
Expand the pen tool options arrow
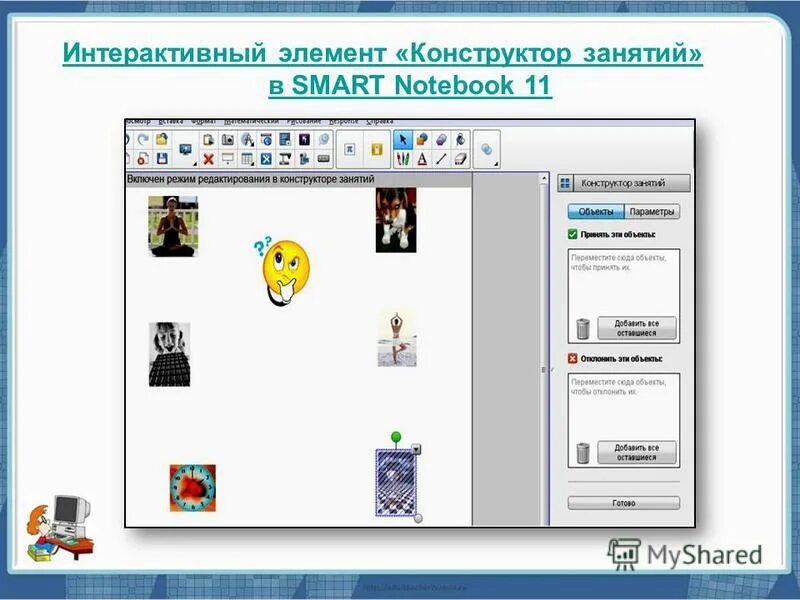tap(412, 166)
